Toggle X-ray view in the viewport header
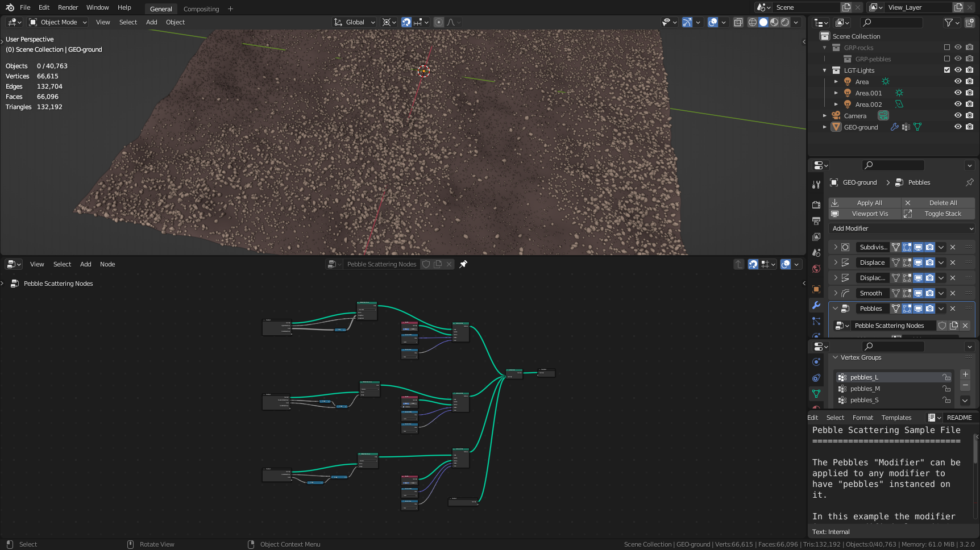 coord(738,22)
